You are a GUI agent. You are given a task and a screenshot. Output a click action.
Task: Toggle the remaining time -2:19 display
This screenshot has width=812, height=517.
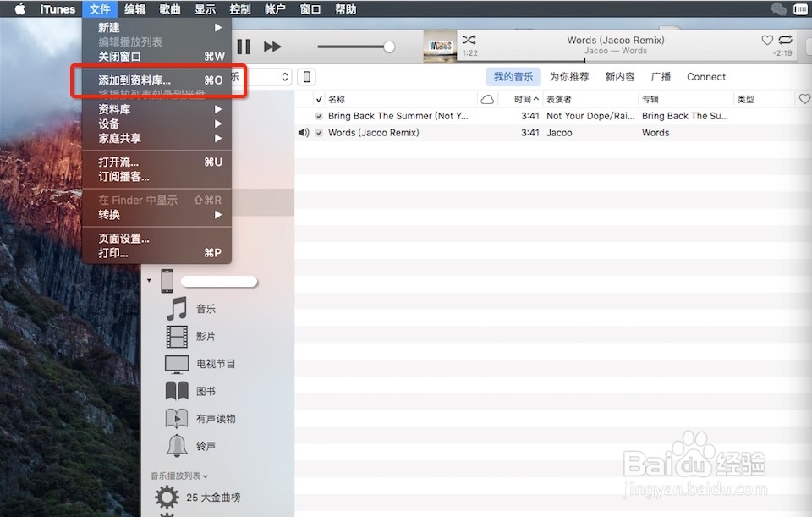coord(782,52)
